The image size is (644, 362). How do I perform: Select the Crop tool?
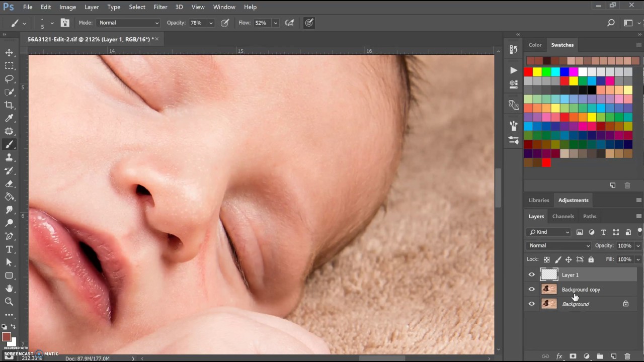click(x=9, y=105)
